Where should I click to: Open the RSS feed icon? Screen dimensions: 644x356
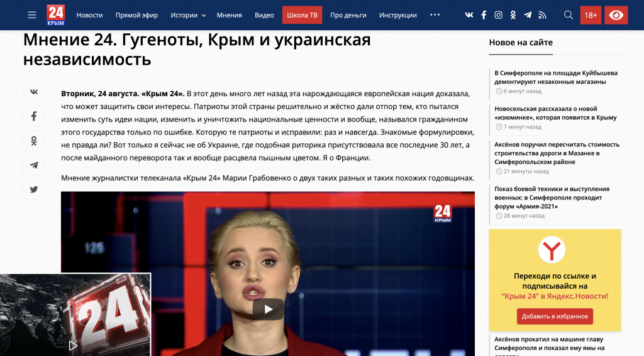tap(543, 15)
